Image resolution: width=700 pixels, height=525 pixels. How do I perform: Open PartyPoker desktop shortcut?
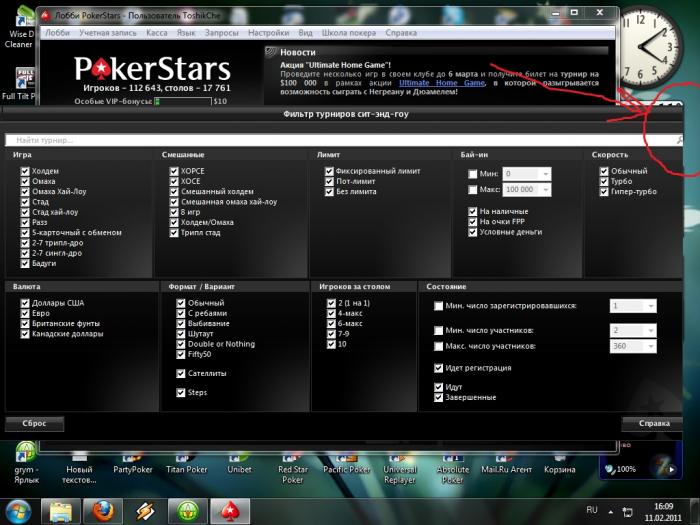tap(133, 464)
